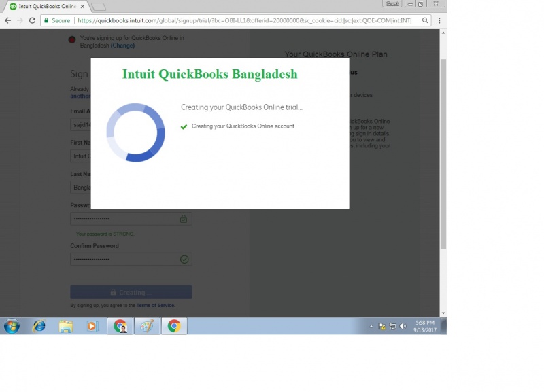Click the network tray icon

[392, 326]
